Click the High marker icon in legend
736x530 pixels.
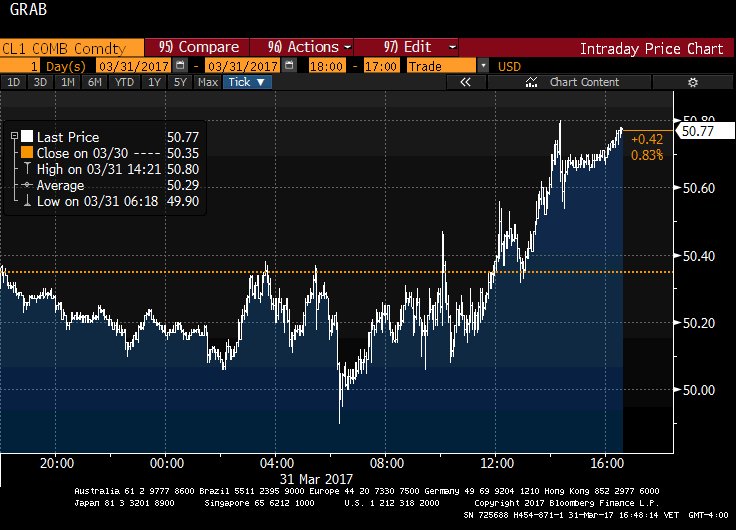pos(27,170)
